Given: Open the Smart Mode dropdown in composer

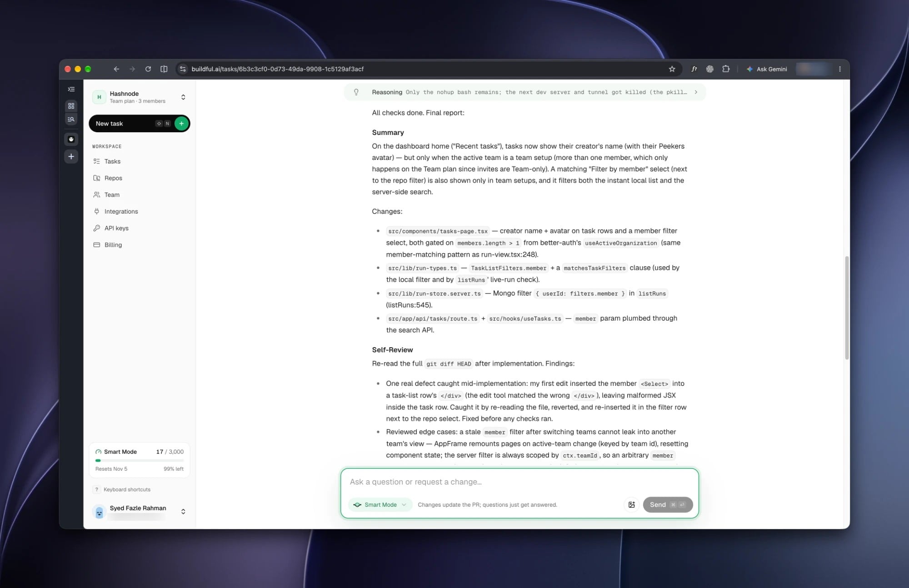Looking at the screenshot, I should coord(380,505).
